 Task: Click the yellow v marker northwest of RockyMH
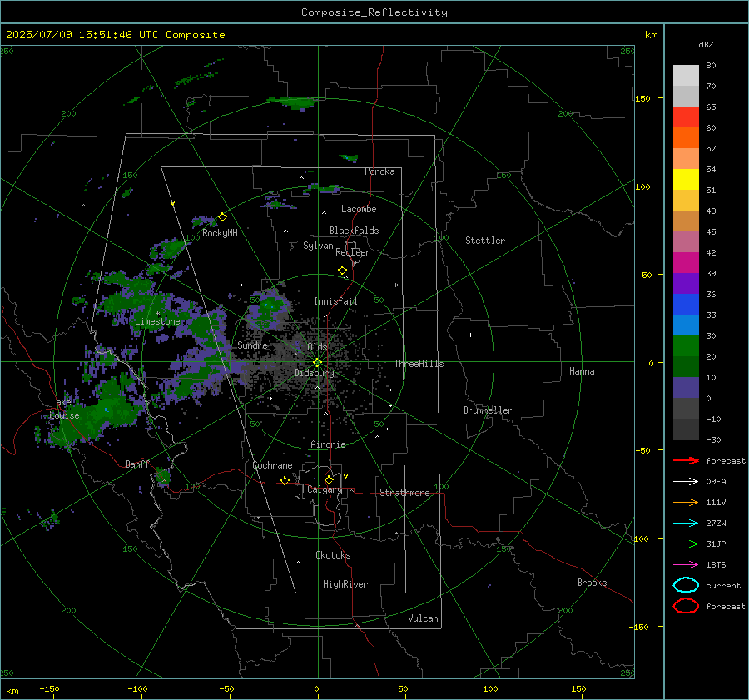click(x=173, y=203)
